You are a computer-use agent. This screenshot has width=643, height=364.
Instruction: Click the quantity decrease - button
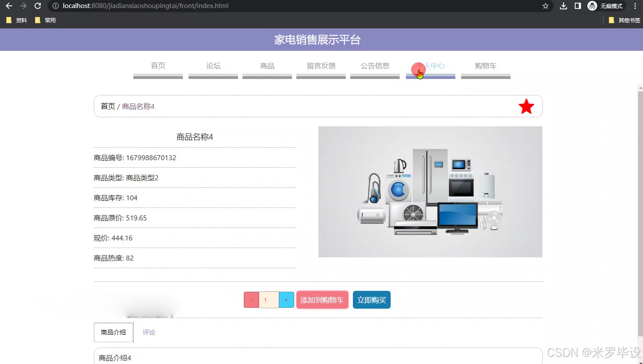click(x=251, y=300)
